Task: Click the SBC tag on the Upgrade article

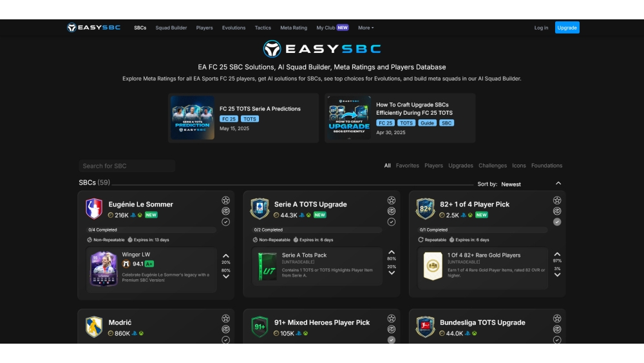Action: 446,123
